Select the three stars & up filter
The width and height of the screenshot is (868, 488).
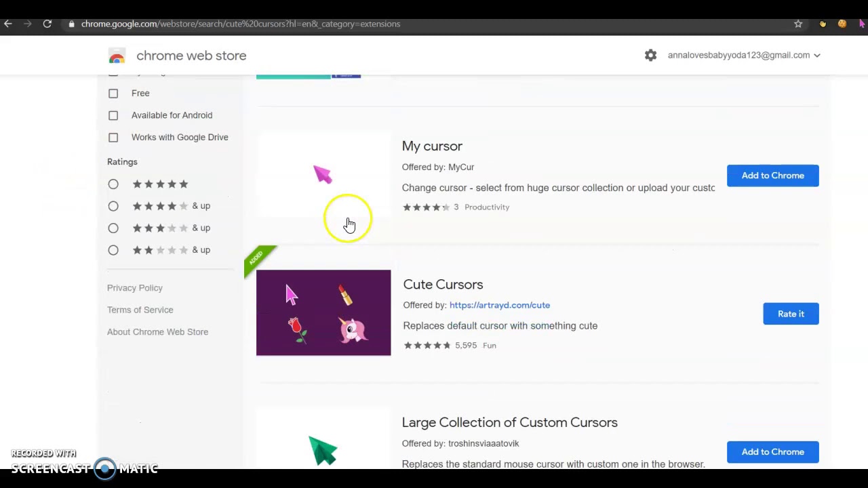point(113,228)
